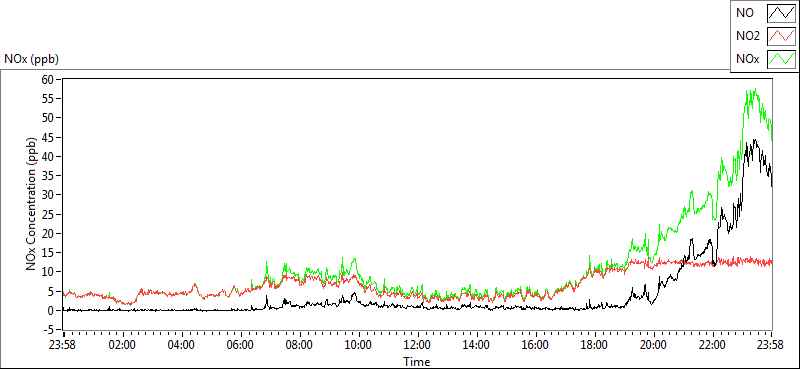The height and width of the screenshot is (369, 800).
Task: Click the NOx Concentration (ppb) axis label
Action: 32,204
